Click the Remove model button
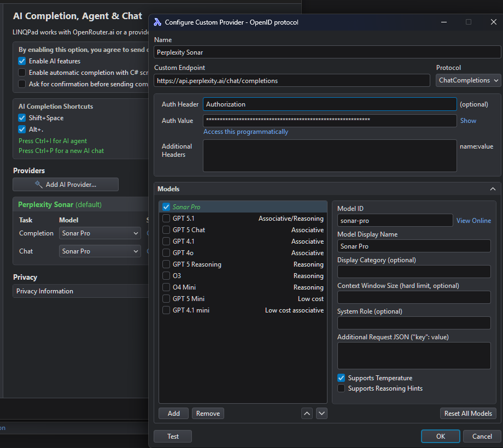This screenshot has width=503, height=448. click(208, 414)
